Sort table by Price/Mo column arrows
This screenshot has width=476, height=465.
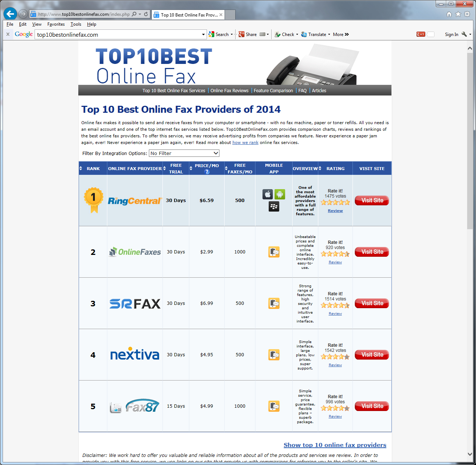click(191, 168)
